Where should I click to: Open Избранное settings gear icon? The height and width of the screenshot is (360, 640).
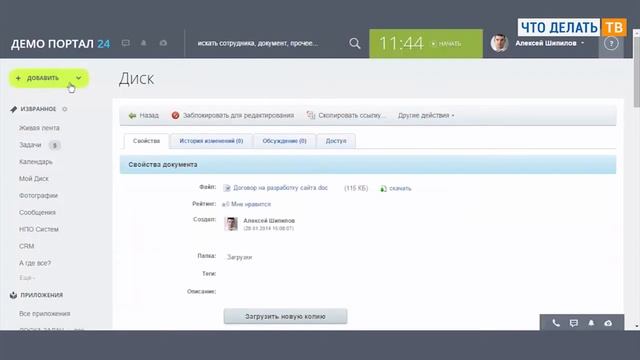pyautogui.click(x=64, y=109)
